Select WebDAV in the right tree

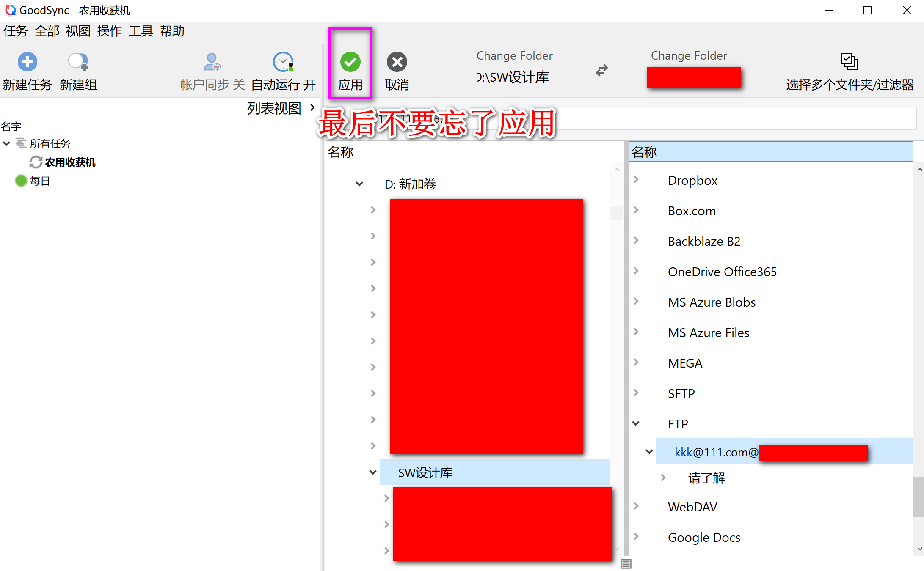click(692, 507)
